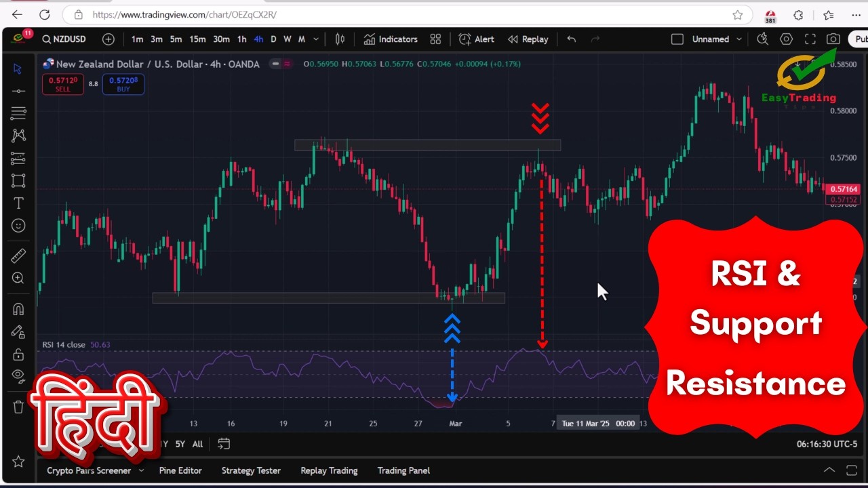Toggle hide all drawings eye
The image size is (868, 488).
tap(18, 376)
